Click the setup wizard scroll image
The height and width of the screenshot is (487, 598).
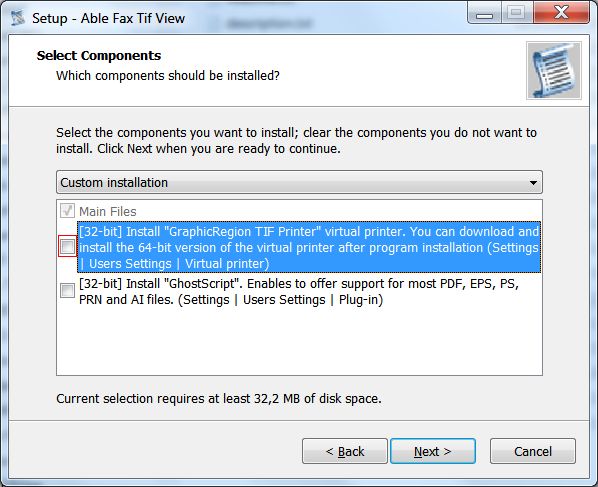[554, 71]
